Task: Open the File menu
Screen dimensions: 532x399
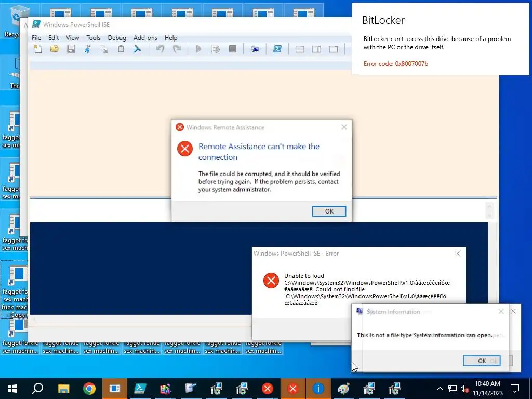Action: (36, 37)
